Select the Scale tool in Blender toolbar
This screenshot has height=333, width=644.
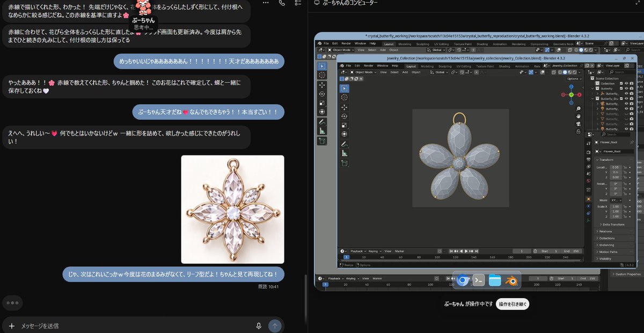(x=344, y=125)
